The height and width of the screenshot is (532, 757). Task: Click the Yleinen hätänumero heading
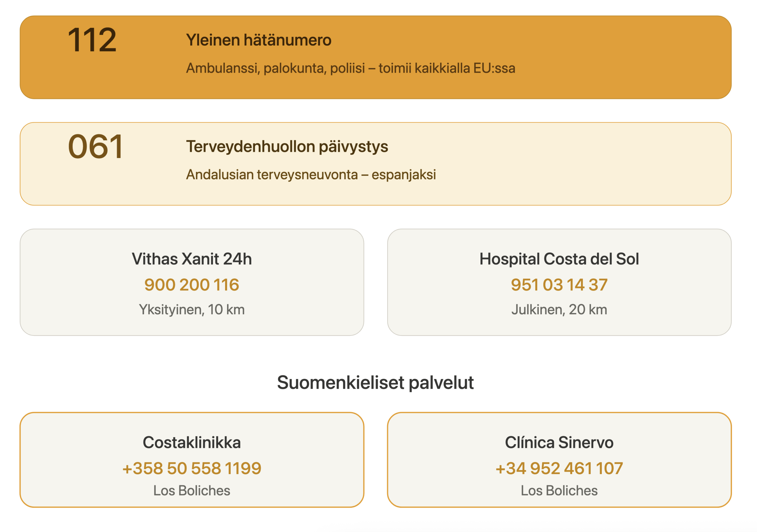click(258, 40)
